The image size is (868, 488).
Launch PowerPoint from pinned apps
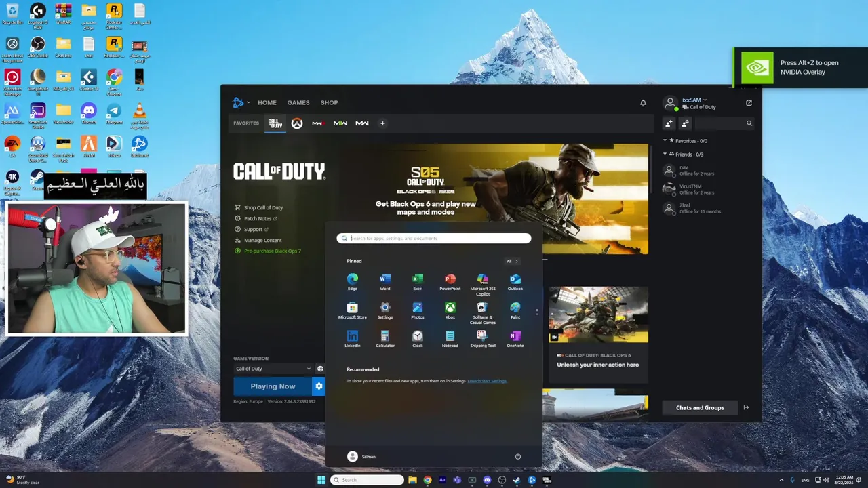pyautogui.click(x=450, y=282)
